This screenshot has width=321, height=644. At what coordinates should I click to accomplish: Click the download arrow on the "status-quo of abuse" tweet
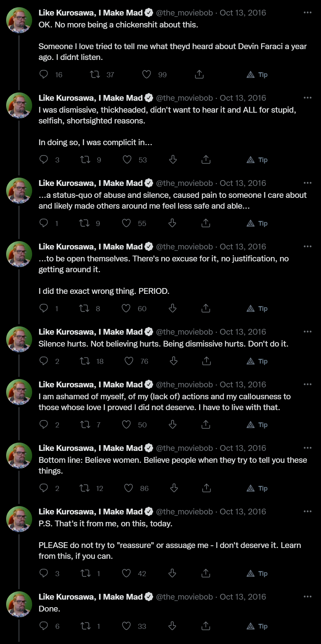tap(172, 223)
